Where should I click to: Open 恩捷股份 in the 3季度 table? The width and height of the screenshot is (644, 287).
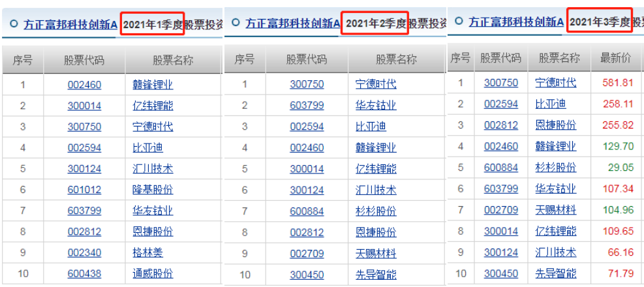click(x=556, y=125)
